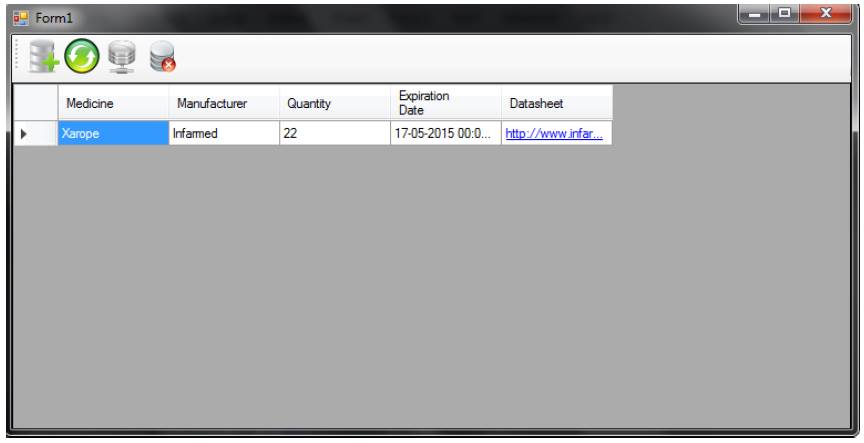Click the Expiration Date column header
864x443 pixels.
445,103
